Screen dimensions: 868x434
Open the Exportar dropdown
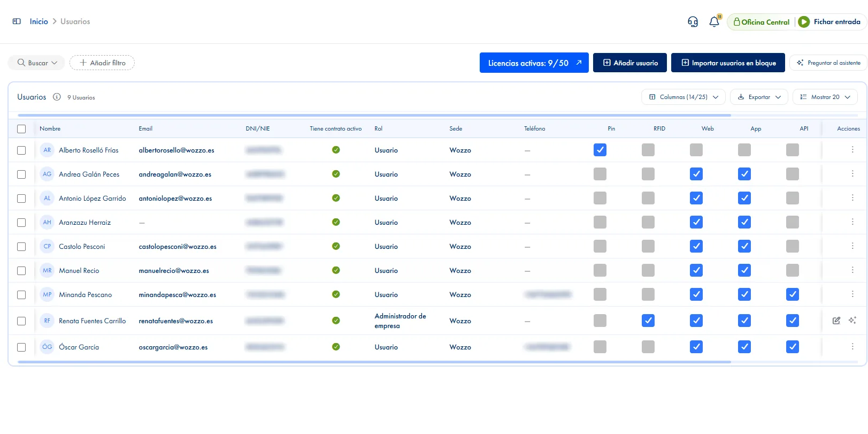click(x=759, y=97)
